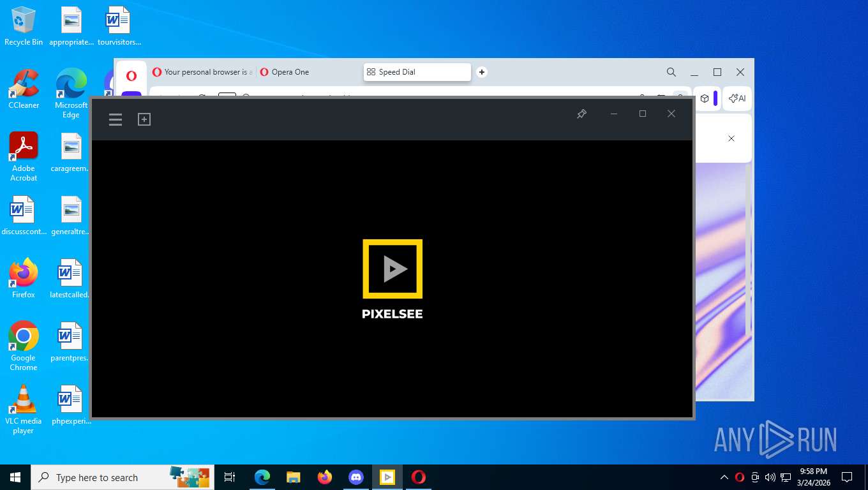This screenshot has height=490, width=868.
Task: Open Task View from the taskbar
Action: coord(230,477)
